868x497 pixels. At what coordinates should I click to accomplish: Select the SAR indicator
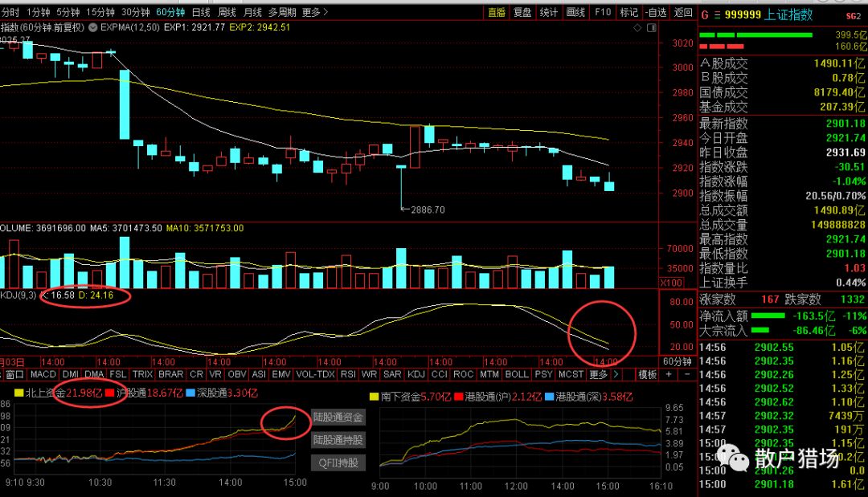[x=392, y=374]
